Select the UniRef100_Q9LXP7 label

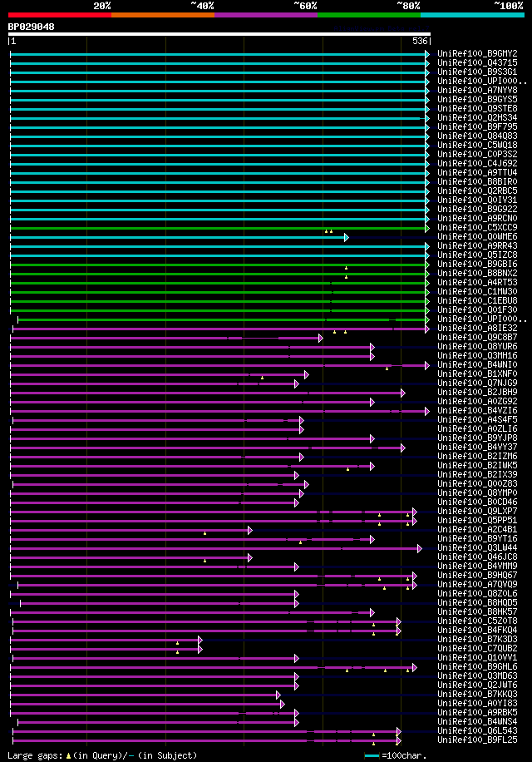click(477, 512)
